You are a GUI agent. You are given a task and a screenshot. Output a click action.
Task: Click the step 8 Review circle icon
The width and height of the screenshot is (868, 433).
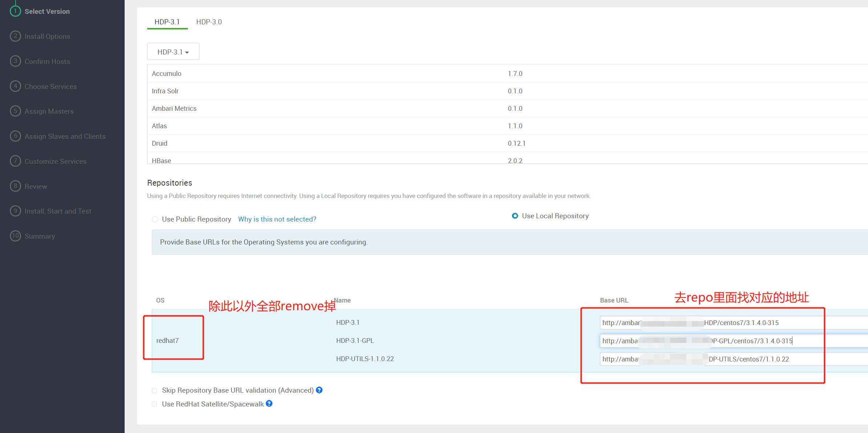tap(15, 186)
